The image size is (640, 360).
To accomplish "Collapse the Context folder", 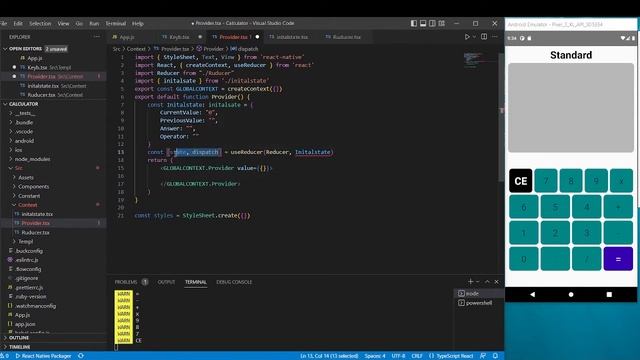I will click(28, 205).
